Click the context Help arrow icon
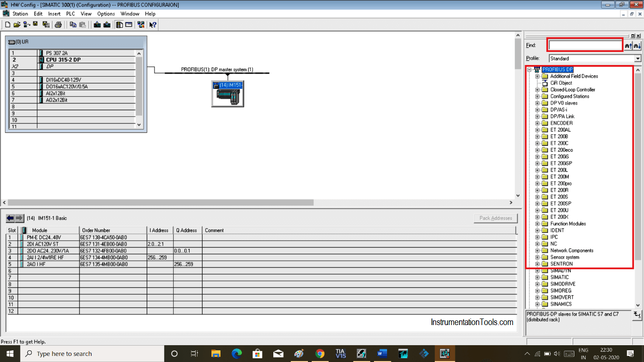 [153, 24]
